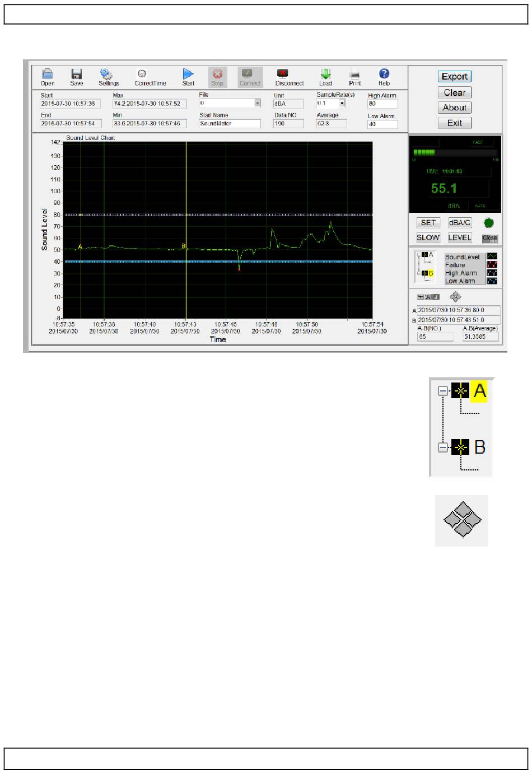Click the green round indicator beside dBA/C

489,223
